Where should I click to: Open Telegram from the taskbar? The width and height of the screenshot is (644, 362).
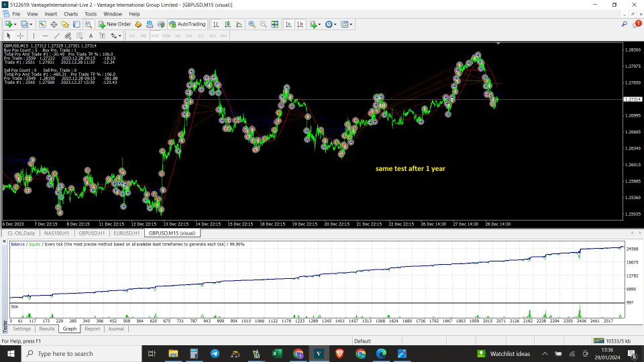pyautogui.click(x=214, y=353)
